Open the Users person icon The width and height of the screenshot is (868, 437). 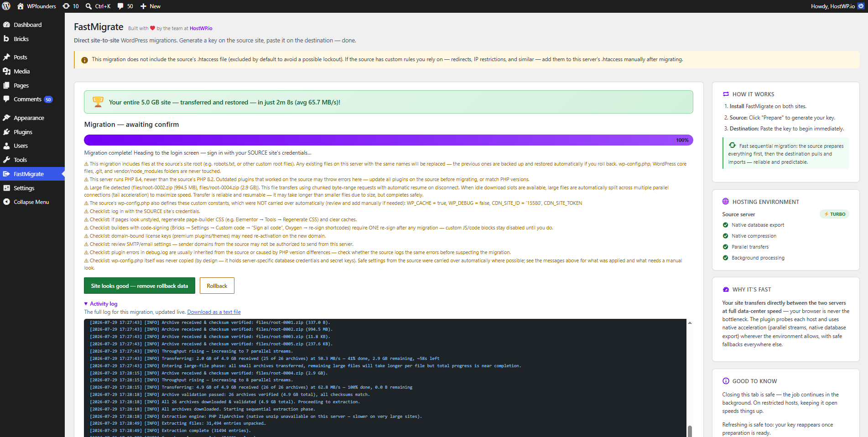click(x=6, y=146)
